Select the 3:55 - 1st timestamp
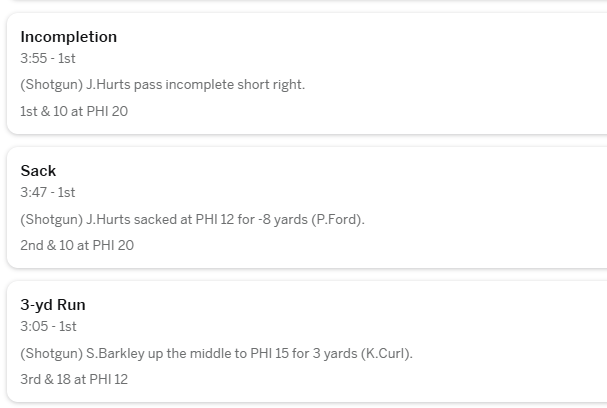 pyautogui.click(x=48, y=59)
